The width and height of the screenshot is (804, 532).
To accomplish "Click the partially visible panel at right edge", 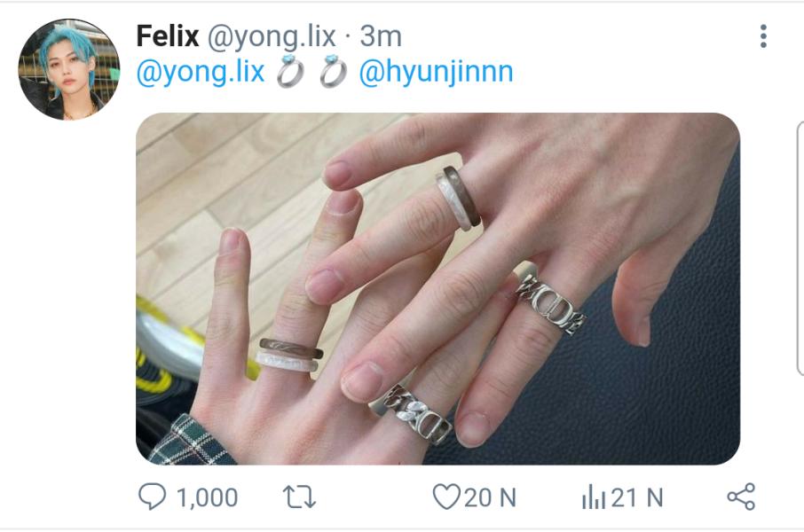I will [800, 248].
